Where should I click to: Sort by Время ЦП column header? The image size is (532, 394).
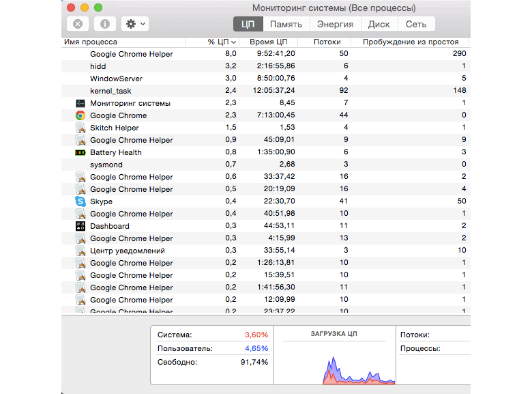(268, 42)
